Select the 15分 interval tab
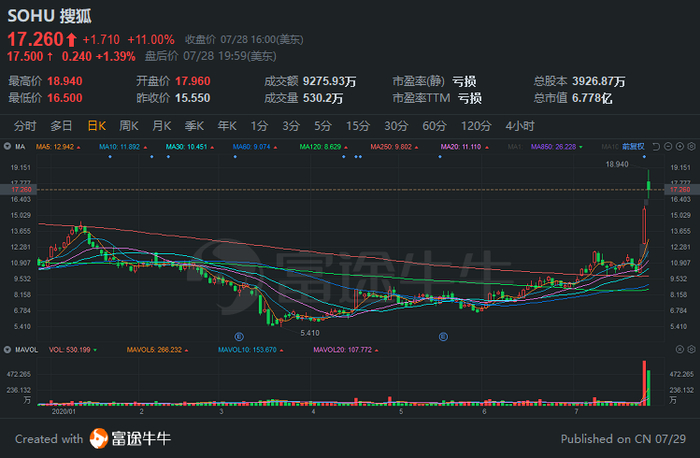This screenshot has height=458, width=700. pyautogui.click(x=358, y=126)
